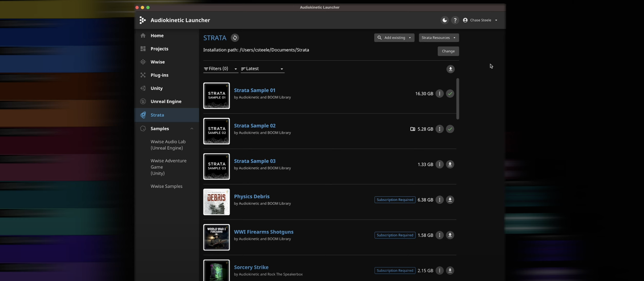The image size is (644, 281).
Task: Download Physics Debris collection
Action: 450,200
